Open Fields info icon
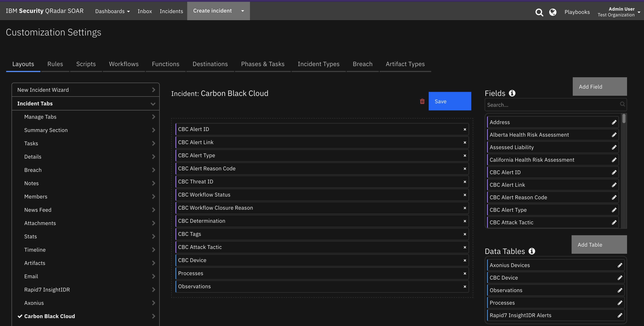This screenshot has height=326, width=644. click(x=512, y=93)
